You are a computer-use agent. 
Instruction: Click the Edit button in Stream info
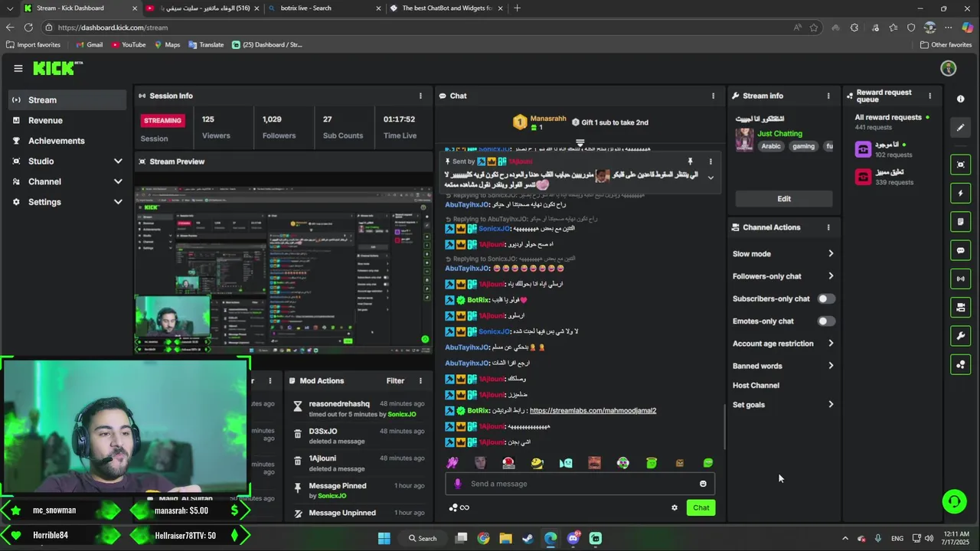coord(784,199)
